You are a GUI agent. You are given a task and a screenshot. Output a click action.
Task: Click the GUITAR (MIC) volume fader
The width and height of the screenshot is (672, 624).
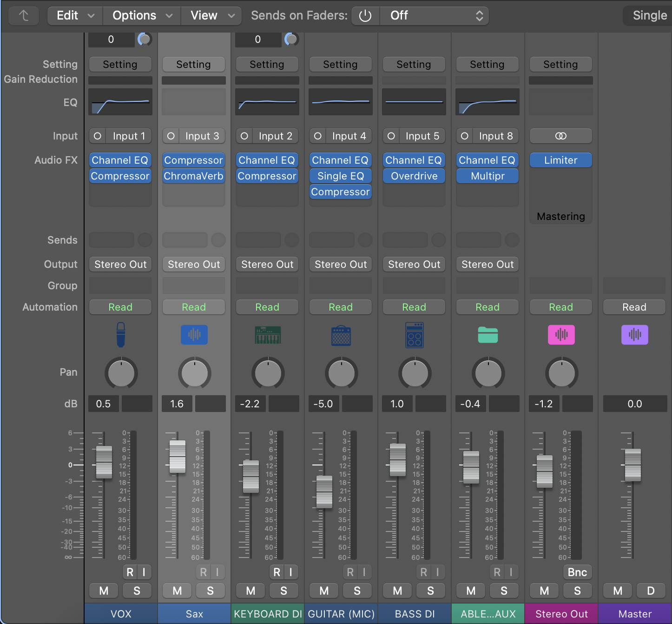point(324,492)
